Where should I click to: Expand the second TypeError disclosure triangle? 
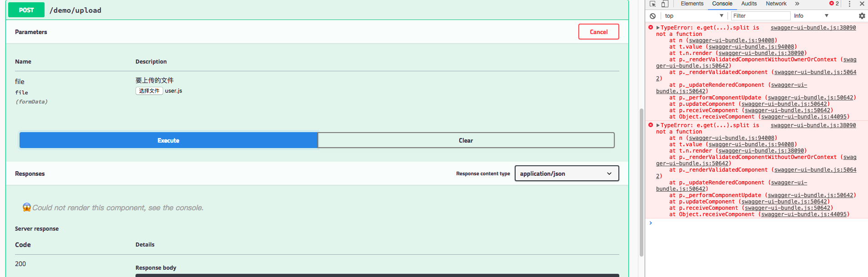(658, 125)
